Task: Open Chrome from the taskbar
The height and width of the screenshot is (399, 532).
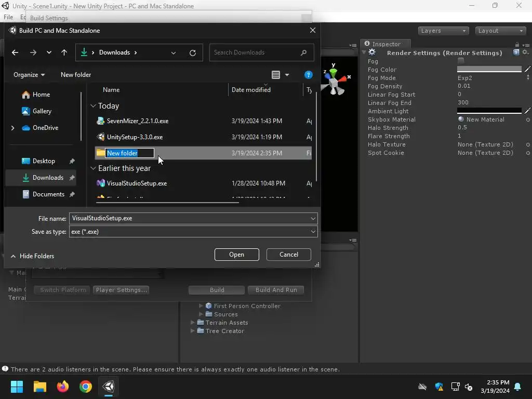Action: click(x=86, y=387)
